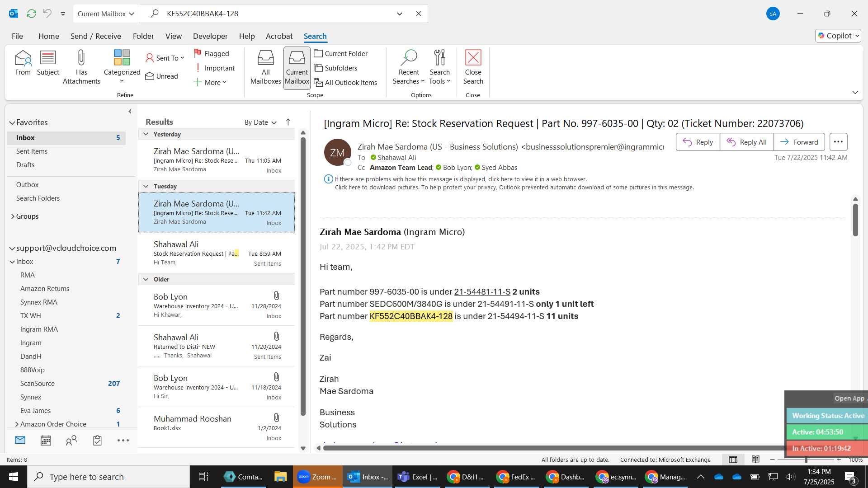Image resolution: width=868 pixels, height=488 pixels.
Task: Open Zoom from the taskbar
Action: [x=317, y=477]
